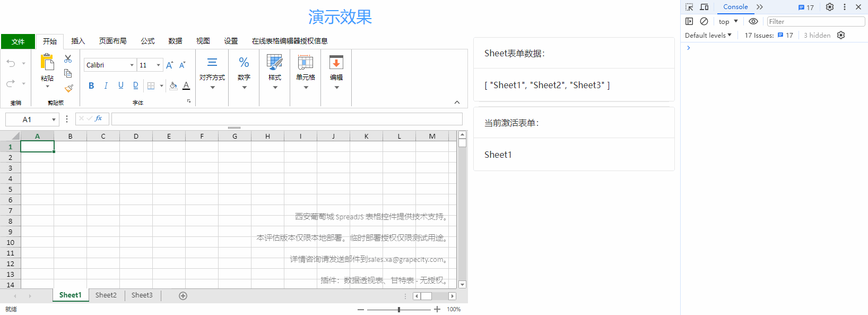The height and width of the screenshot is (315, 868).
Task: Toggle the DevTools device toolbar icon
Action: point(704,7)
